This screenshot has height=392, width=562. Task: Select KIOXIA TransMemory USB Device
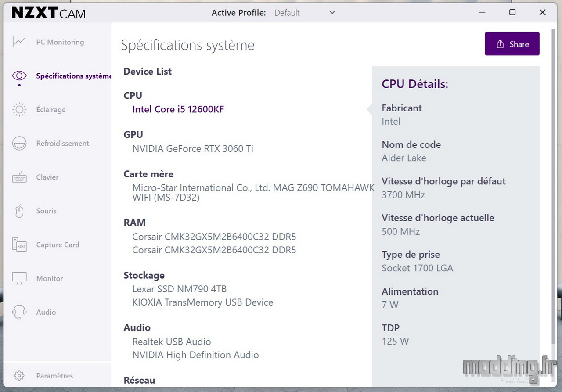tap(203, 302)
